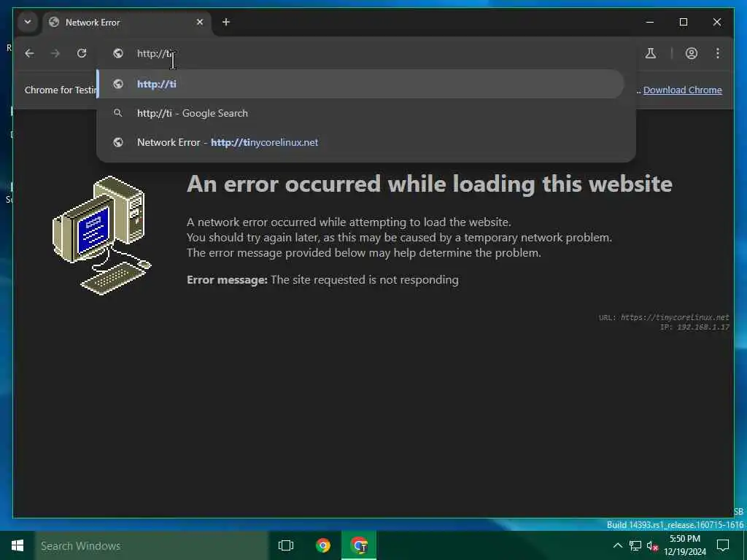This screenshot has width=747, height=560.
Task: Click the 'Error message:' line
Action: [x=322, y=280]
